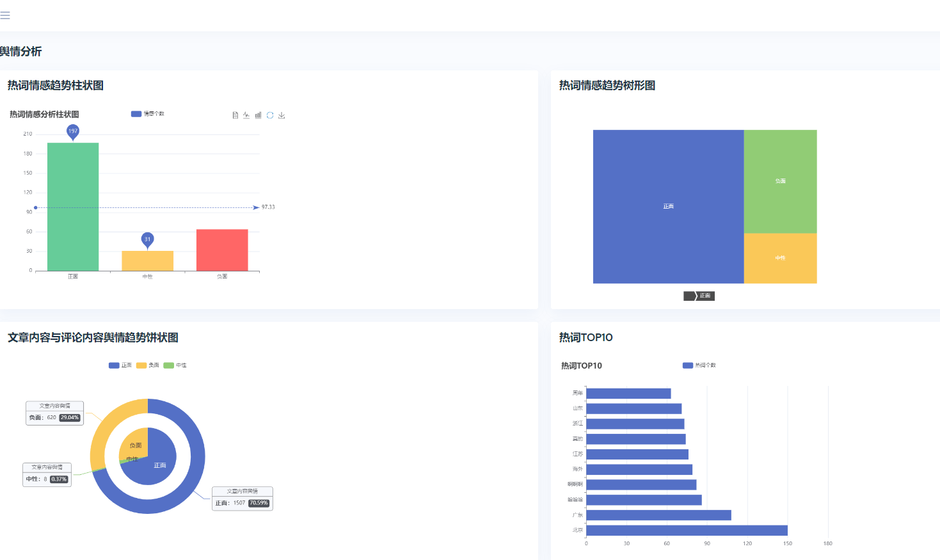This screenshot has width=940, height=560.
Task: Toggle 中性 legend in pie chart
Action: click(x=175, y=365)
